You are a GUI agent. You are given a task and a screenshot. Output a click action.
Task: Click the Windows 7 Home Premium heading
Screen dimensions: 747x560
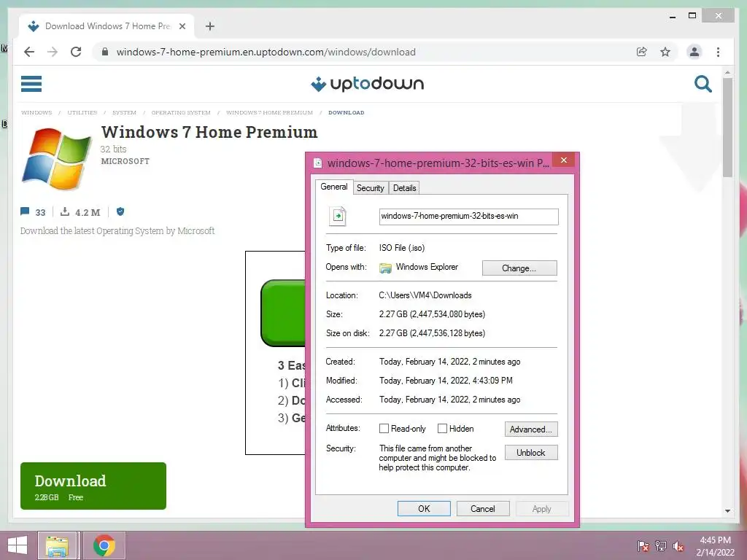[x=209, y=132]
